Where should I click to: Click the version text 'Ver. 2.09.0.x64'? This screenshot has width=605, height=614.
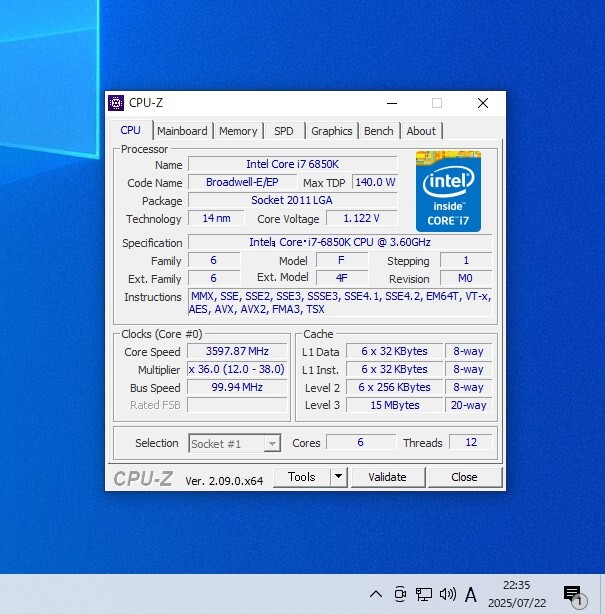point(224,481)
